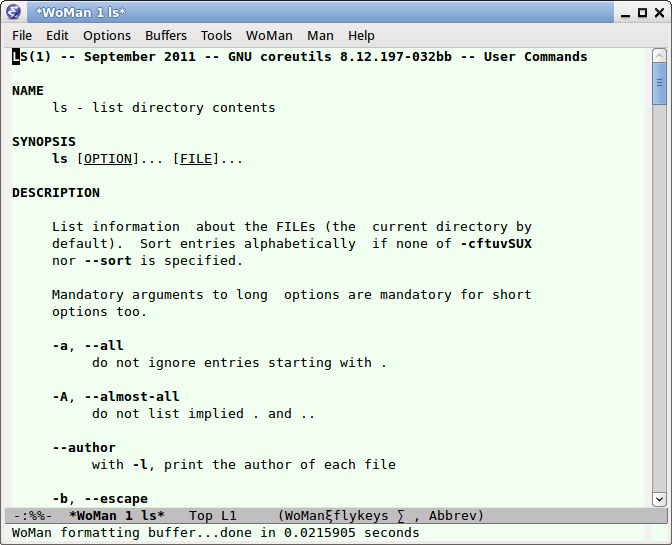Click the bold --sort text
Image resolution: width=672 pixels, height=545 pixels.
tap(108, 261)
